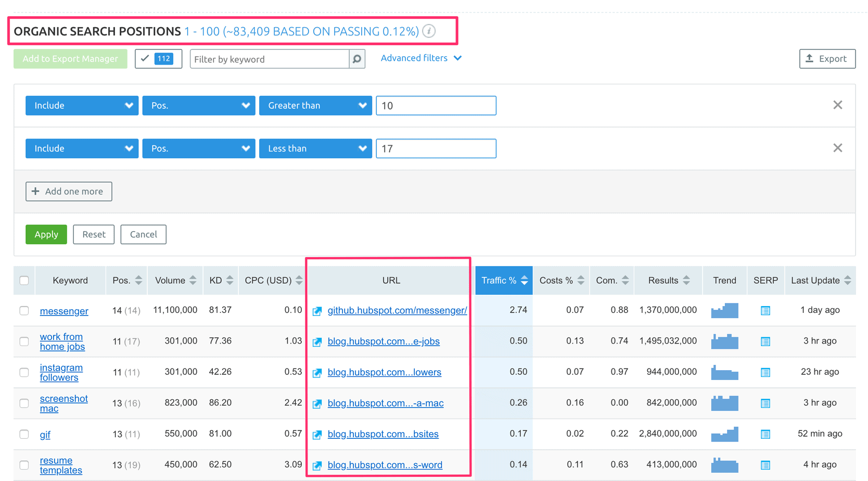Click the magnifier search icon in keyword filter
Viewport: 868px width, 481px height.
point(357,59)
